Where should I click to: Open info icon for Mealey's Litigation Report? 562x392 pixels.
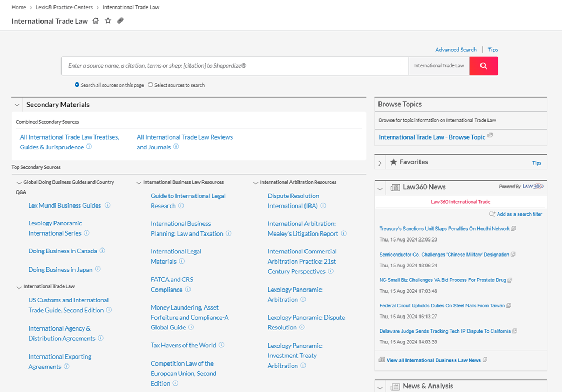click(344, 233)
